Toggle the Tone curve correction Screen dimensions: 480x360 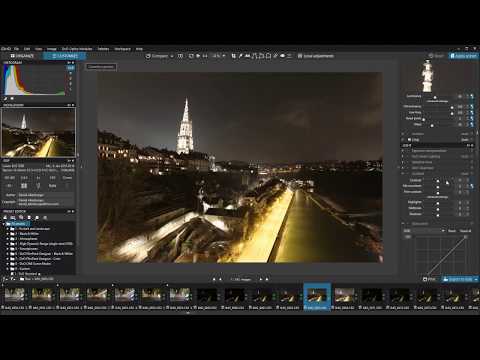pyautogui.click(x=408, y=224)
